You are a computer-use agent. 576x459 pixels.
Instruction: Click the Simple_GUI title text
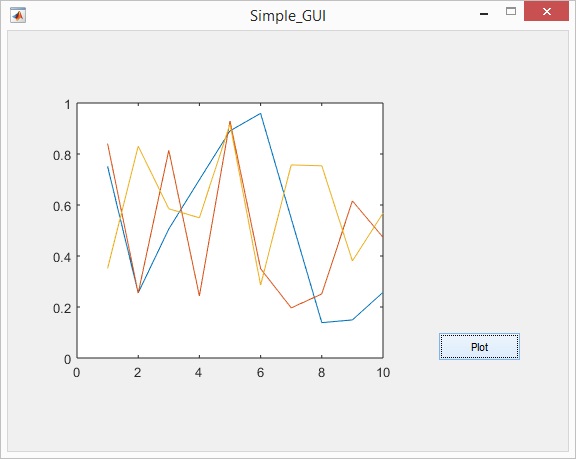(288, 16)
